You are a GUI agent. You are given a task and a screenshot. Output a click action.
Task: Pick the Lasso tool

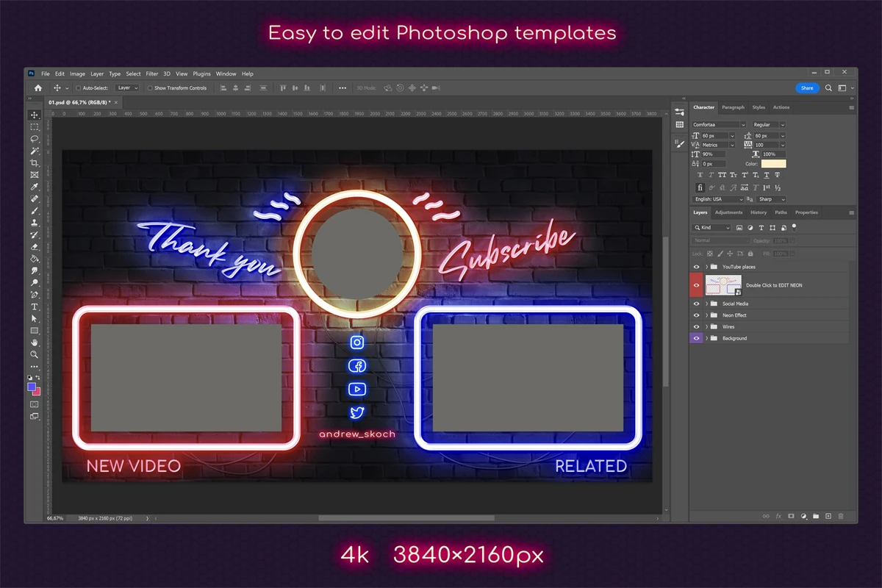tap(35, 139)
